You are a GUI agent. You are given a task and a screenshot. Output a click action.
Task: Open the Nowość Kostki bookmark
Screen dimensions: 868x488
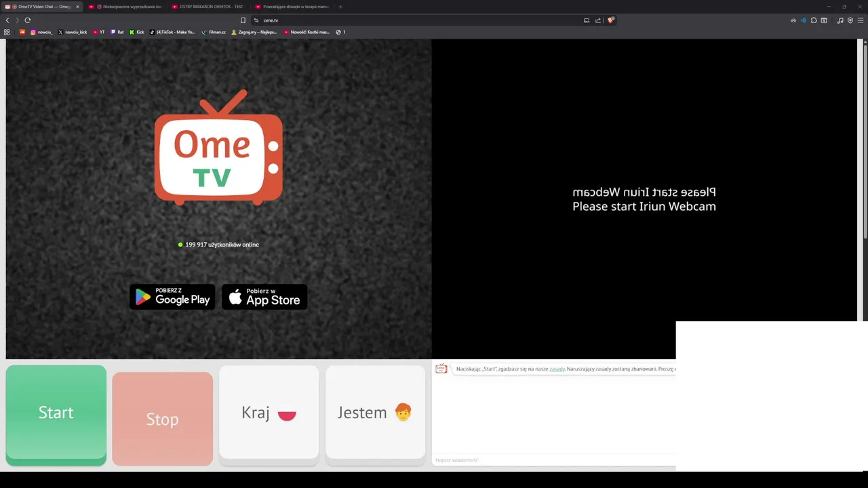pyautogui.click(x=307, y=32)
